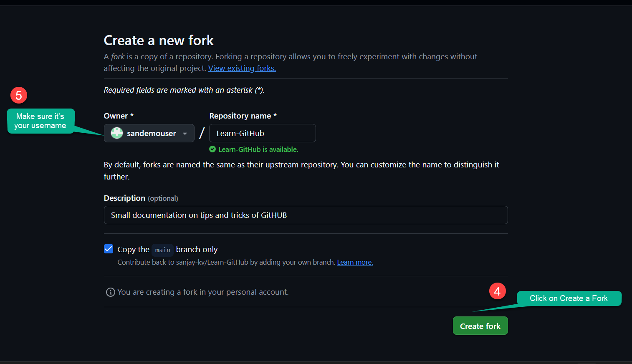Select the Repository name input field
This screenshot has width=632, height=364.
[262, 133]
